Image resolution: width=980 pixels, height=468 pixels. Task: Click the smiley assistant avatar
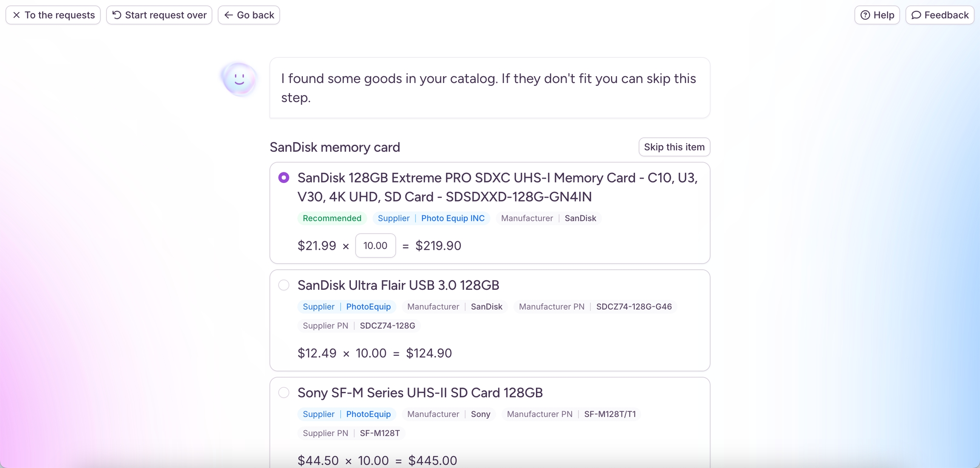click(x=239, y=79)
